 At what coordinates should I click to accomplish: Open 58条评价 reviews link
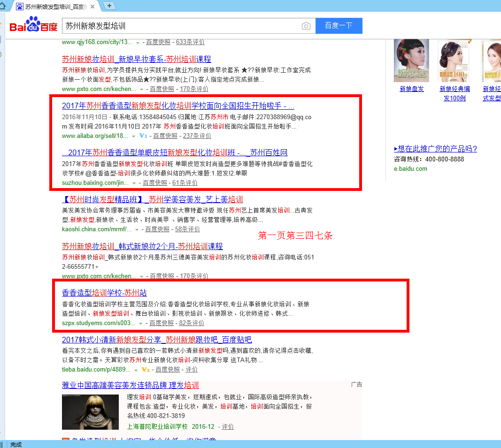[187, 229]
